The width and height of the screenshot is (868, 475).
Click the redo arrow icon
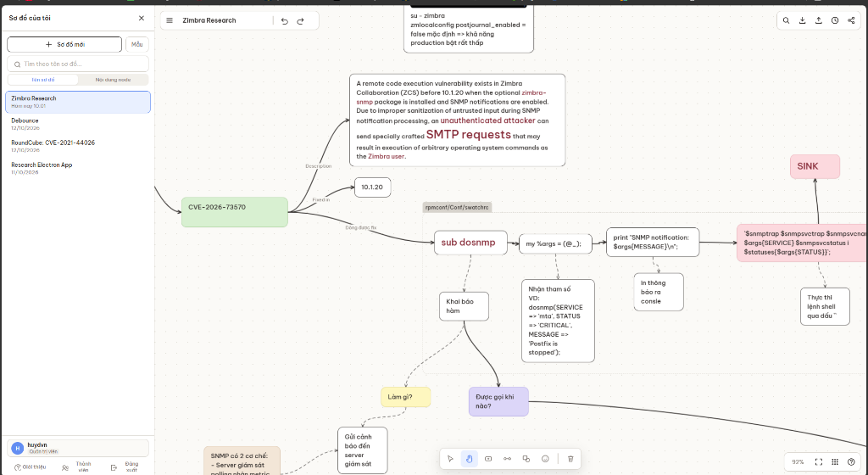pyautogui.click(x=301, y=21)
